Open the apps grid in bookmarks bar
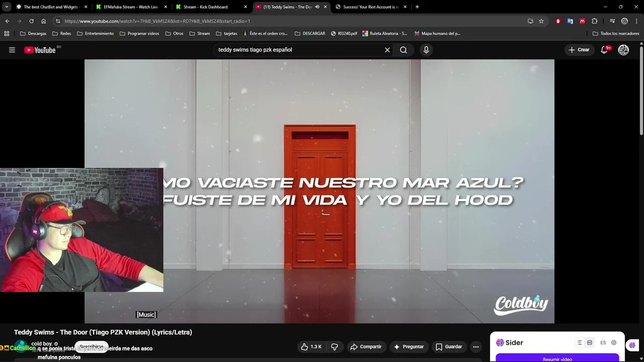This screenshot has width=644, height=362. tap(7, 34)
